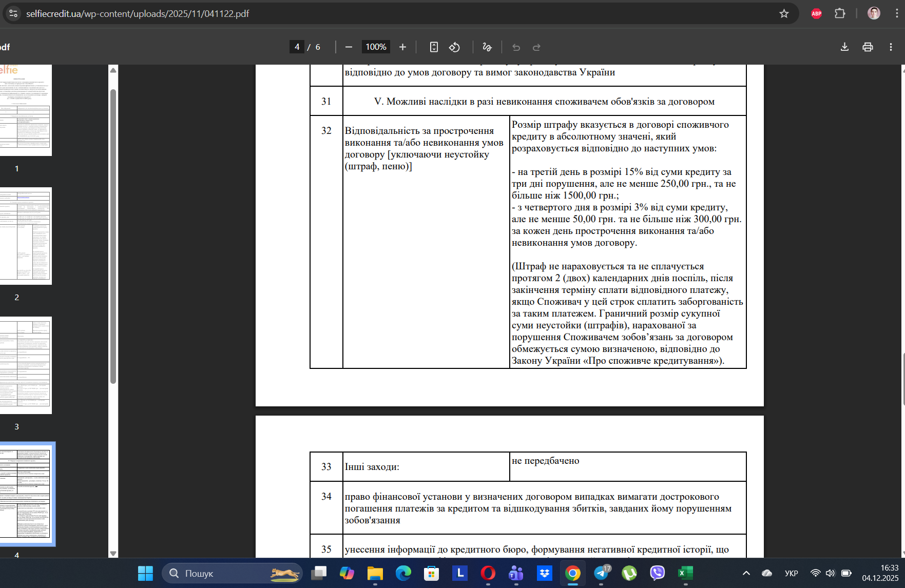Download the PDF file
This screenshot has width=905, height=588.
click(x=844, y=47)
